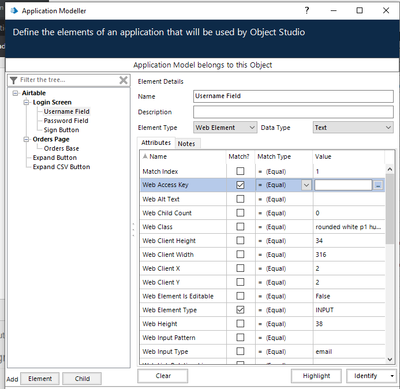Click the email value of Web Input Type
This screenshot has height=389, width=400.
coord(324,352)
